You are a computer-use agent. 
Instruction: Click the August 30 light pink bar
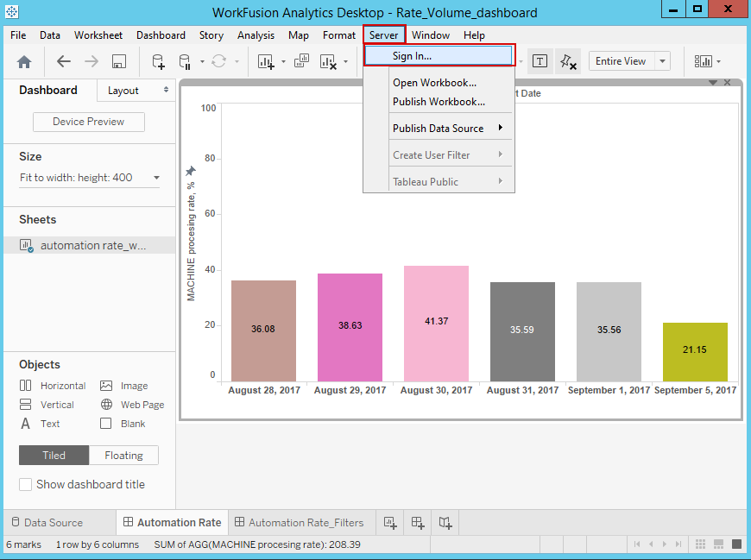coord(436,324)
